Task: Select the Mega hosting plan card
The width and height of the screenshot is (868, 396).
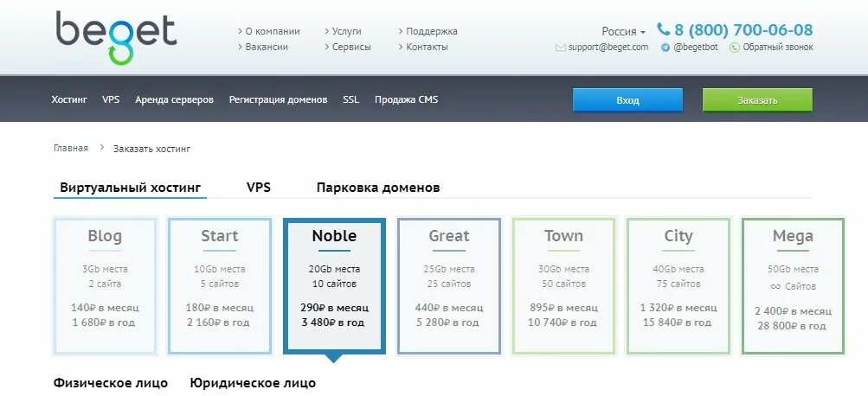Action: (793, 286)
